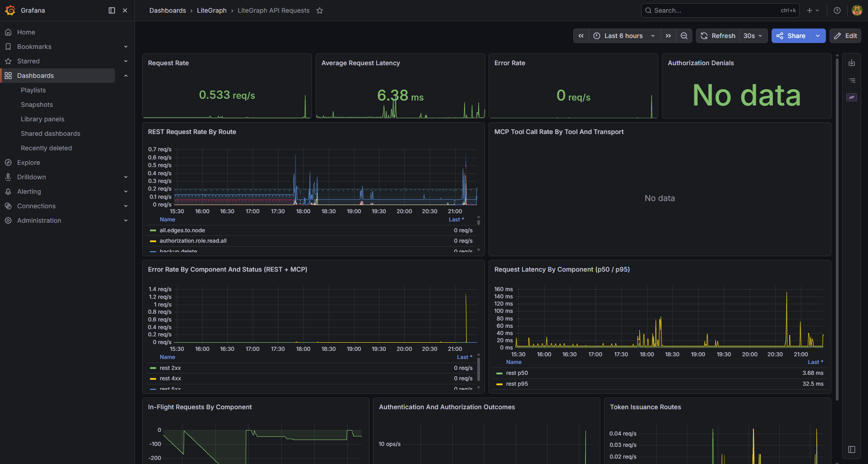Open the 30s refresh interval dropdown

pyautogui.click(x=753, y=36)
